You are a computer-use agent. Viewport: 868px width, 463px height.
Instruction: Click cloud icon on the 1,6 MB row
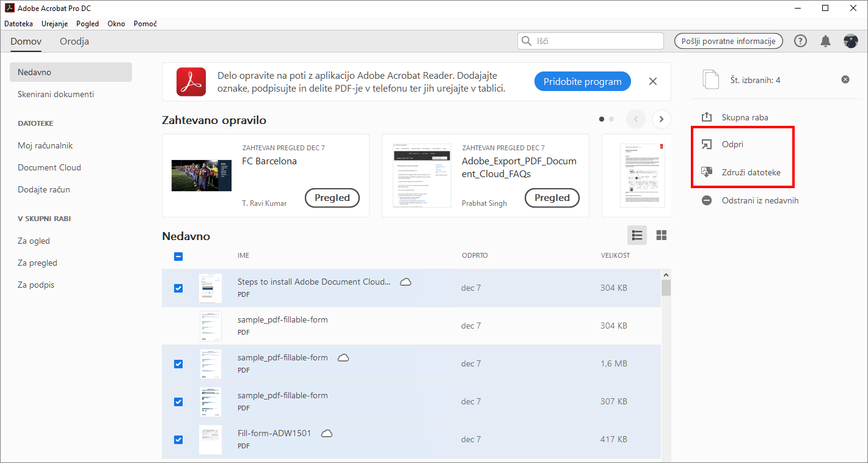[x=343, y=357]
